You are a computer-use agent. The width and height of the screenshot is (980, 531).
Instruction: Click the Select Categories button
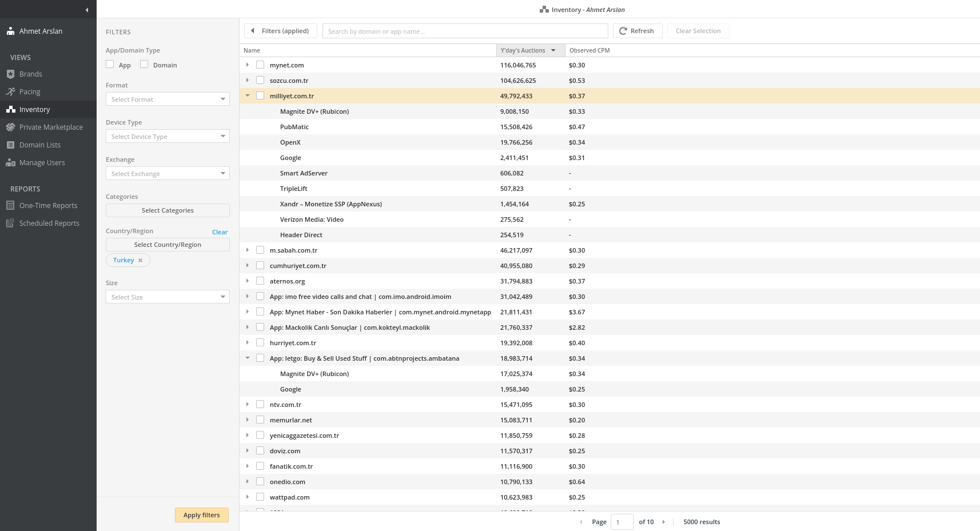click(x=168, y=210)
